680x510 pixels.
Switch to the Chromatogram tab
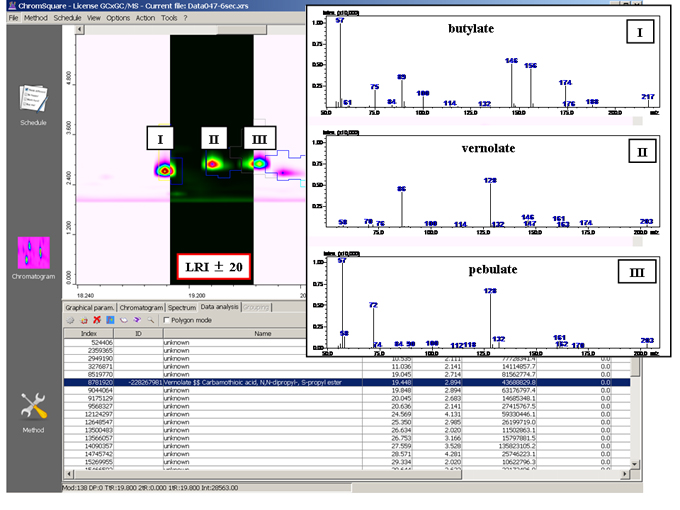pos(141,307)
